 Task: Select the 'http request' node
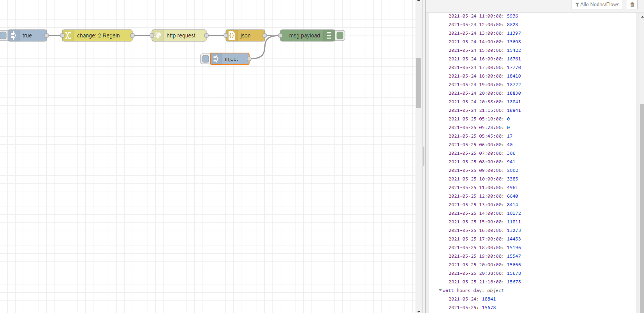point(179,35)
